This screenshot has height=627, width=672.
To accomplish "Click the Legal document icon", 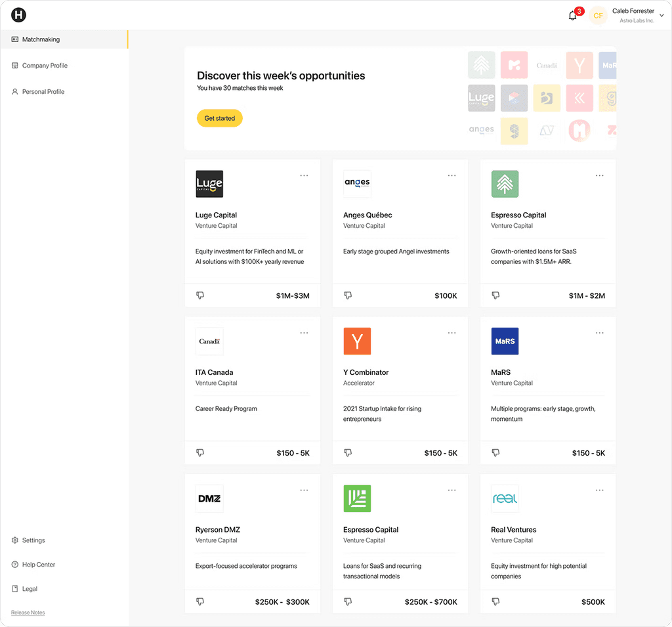I will [x=15, y=590].
